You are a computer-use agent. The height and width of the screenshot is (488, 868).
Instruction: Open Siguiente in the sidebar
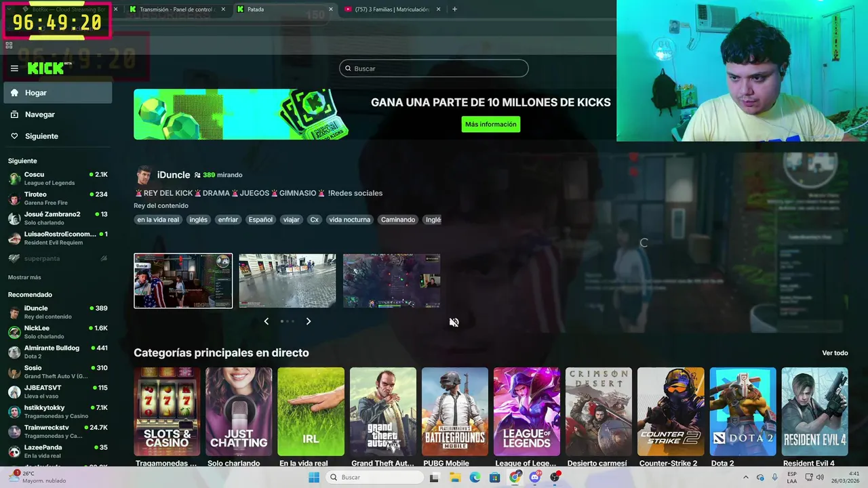[x=58, y=136]
